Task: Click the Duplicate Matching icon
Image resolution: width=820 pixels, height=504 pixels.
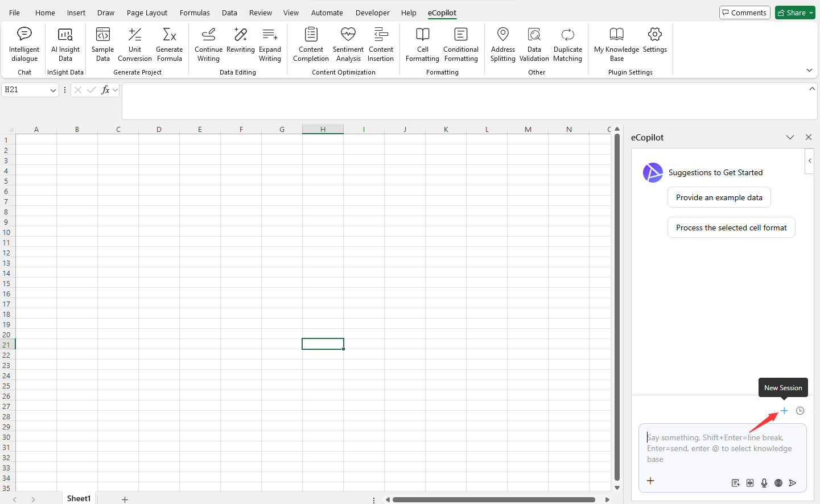Action: 567,44
